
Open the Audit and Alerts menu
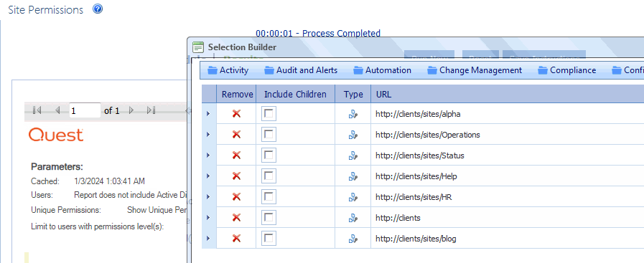(x=301, y=70)
